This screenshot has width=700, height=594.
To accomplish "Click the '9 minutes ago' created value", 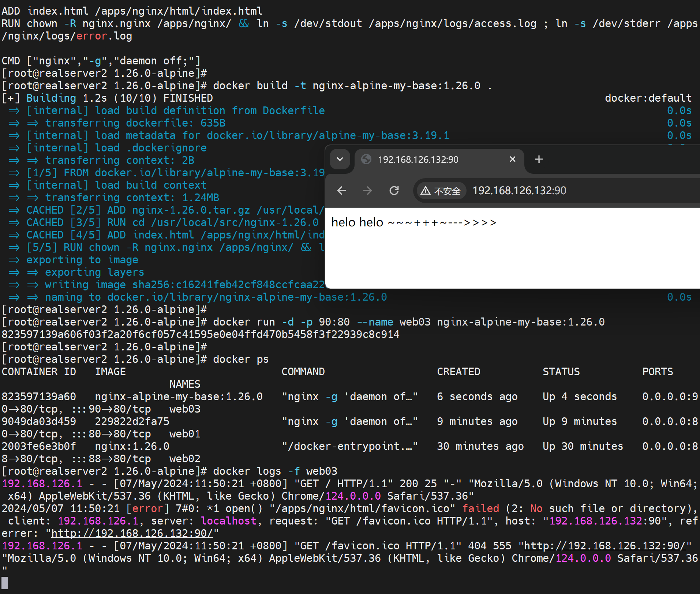I will coord(477,421).
